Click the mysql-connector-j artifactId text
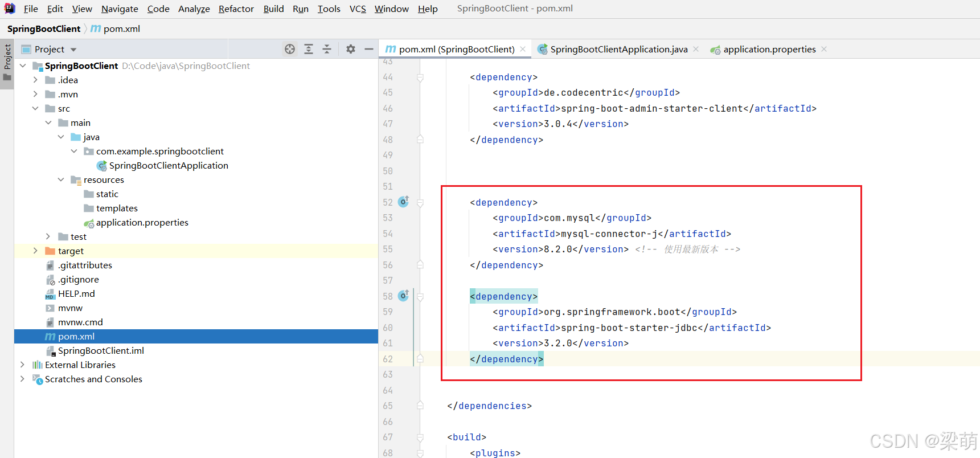 coord(609,234)
